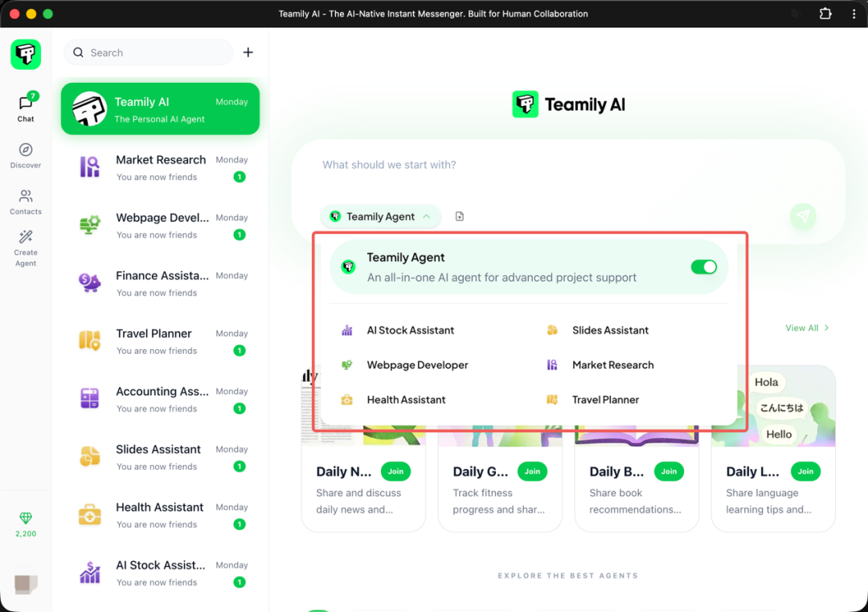This screenshot has width=868, height=612.
Task: Click the unread badge on Travel Planner
Action: click(240, 351)
